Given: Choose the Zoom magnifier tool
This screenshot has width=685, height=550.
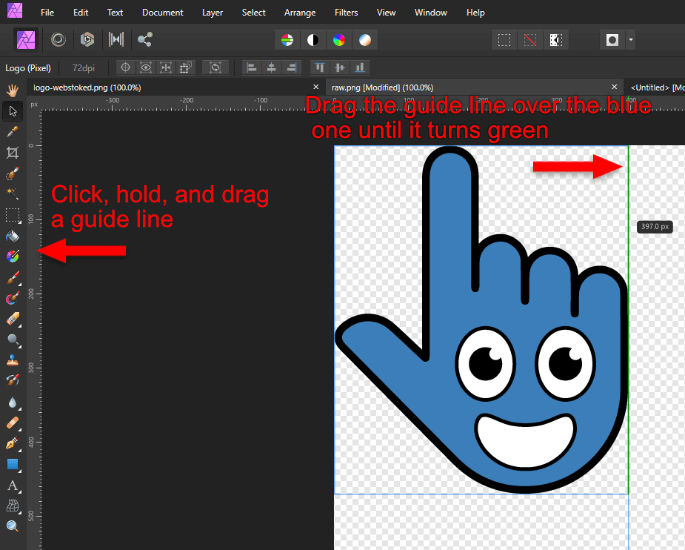Looking at the screenshot, I should (13, 526).
